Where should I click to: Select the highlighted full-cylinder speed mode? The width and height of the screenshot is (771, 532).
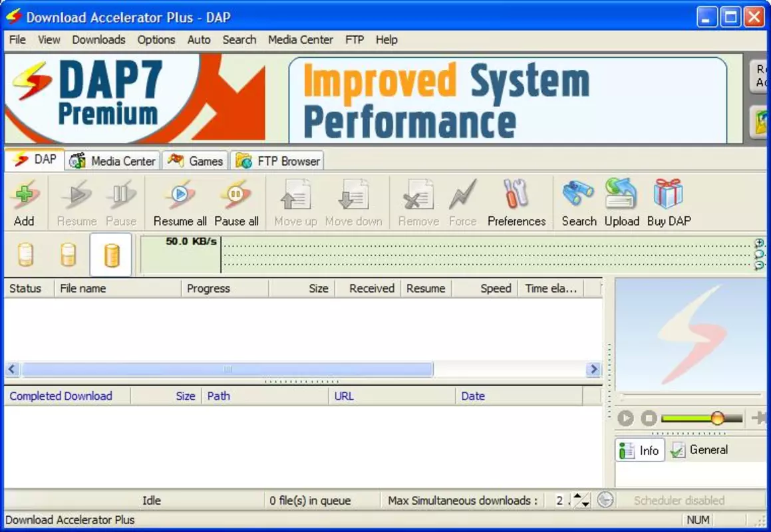pyautogui.click(x=112, y=255)
